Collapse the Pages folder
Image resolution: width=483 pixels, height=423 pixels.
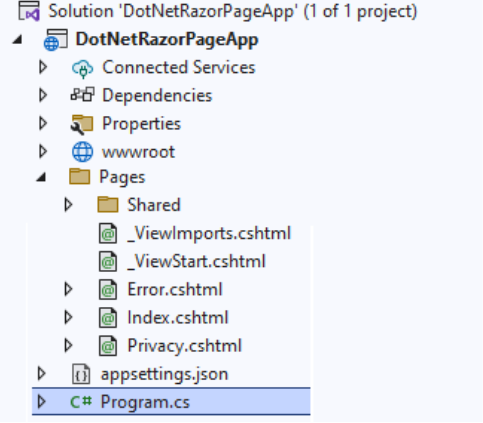pyautogui.click(x=41, y=177)
